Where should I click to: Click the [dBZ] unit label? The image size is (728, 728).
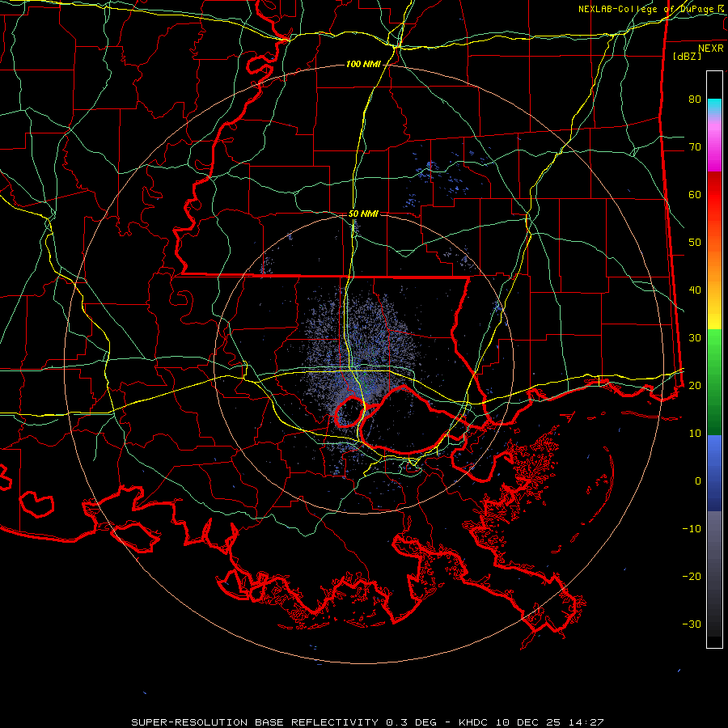tap(687, 56)
